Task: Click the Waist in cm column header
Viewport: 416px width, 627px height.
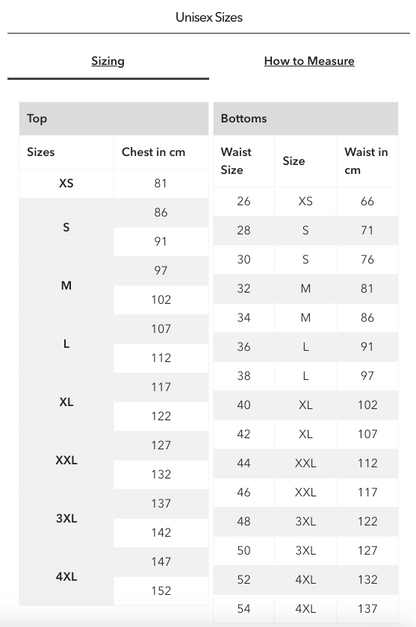Action: coord(366,161)
